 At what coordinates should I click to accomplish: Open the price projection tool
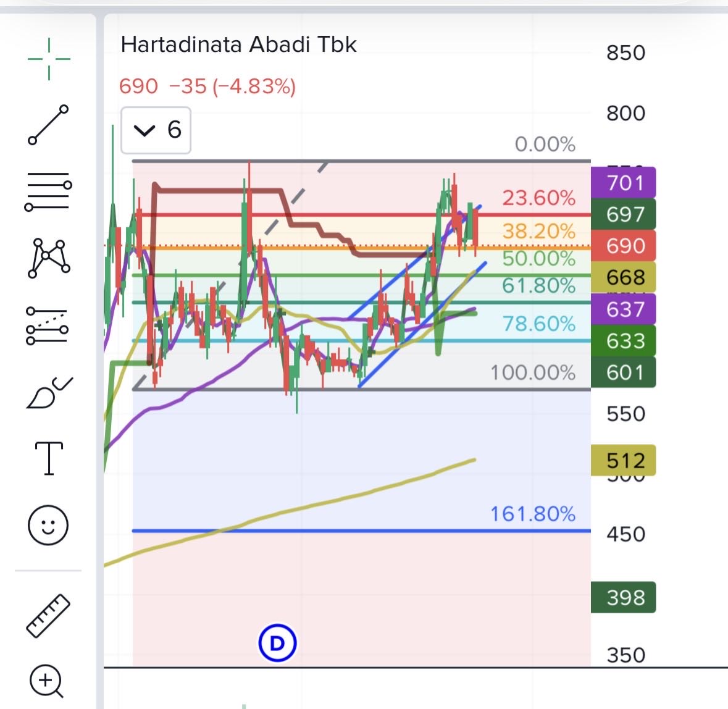[48, 325]
